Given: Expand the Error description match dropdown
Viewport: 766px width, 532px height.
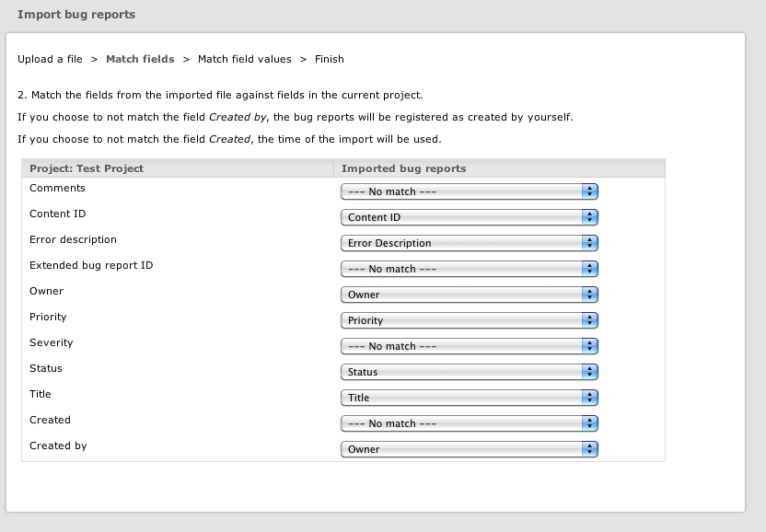Looking at the screenshot, I should [470, 243].
